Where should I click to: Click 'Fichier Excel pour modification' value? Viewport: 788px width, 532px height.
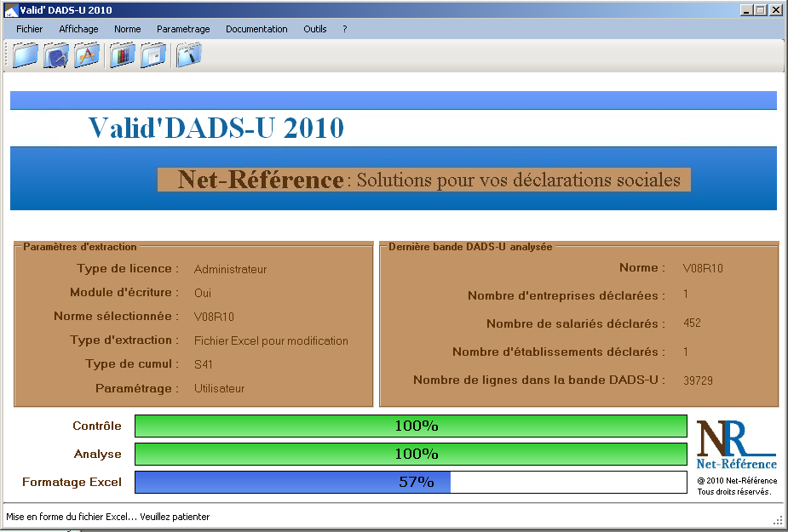271,340
